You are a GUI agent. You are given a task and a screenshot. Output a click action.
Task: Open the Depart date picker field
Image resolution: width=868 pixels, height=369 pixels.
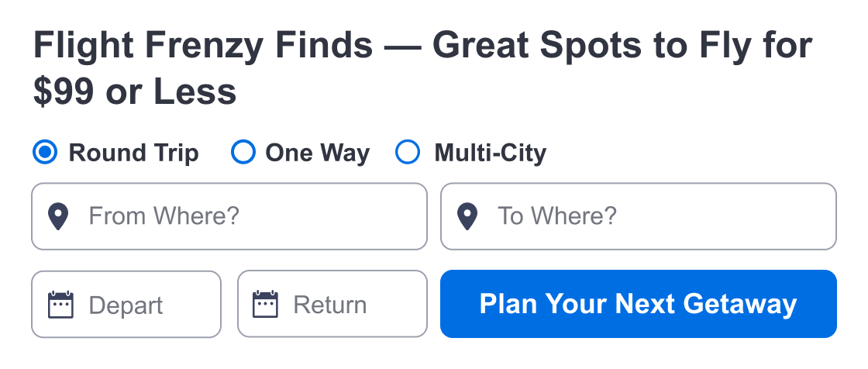click(126, 304)
